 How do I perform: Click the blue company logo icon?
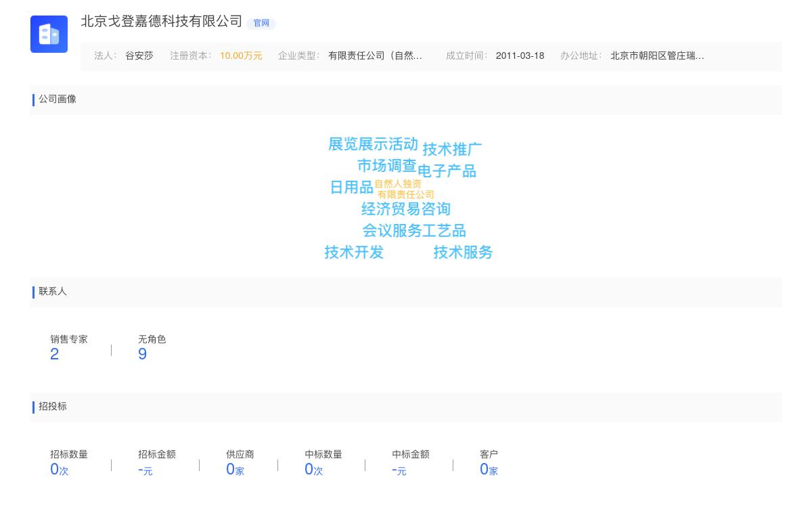point(49,34)
